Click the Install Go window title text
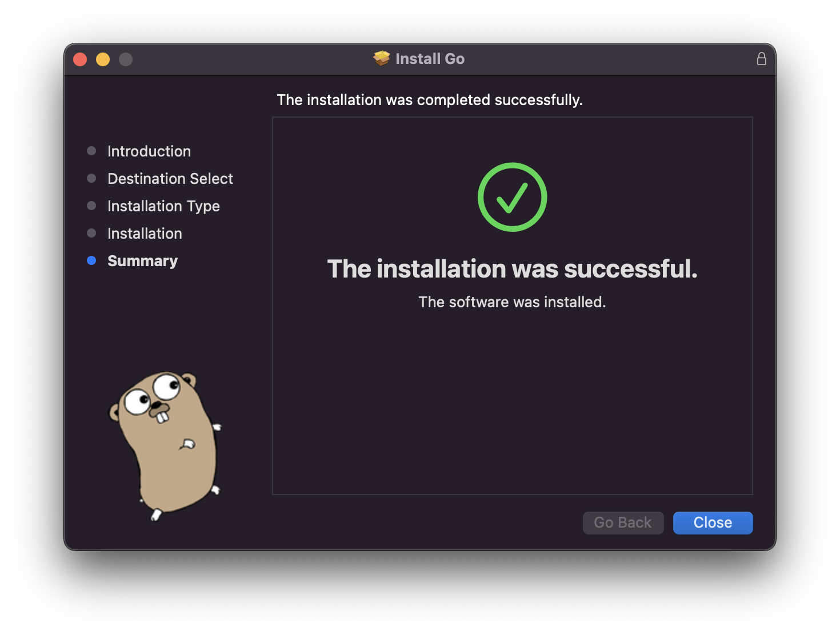This screenshot has width=840, height=635. coord(430,59)
